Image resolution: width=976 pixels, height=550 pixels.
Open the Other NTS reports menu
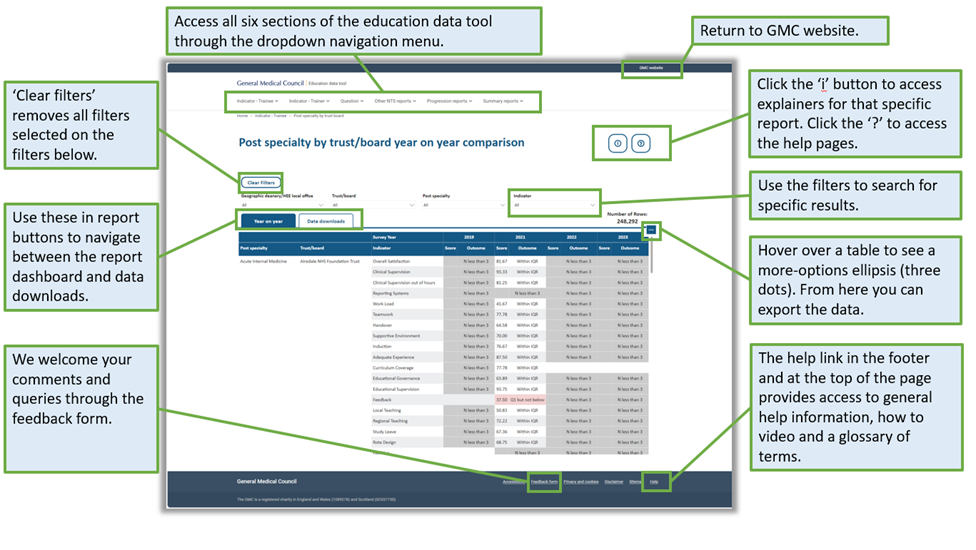(x=395, y=101)
